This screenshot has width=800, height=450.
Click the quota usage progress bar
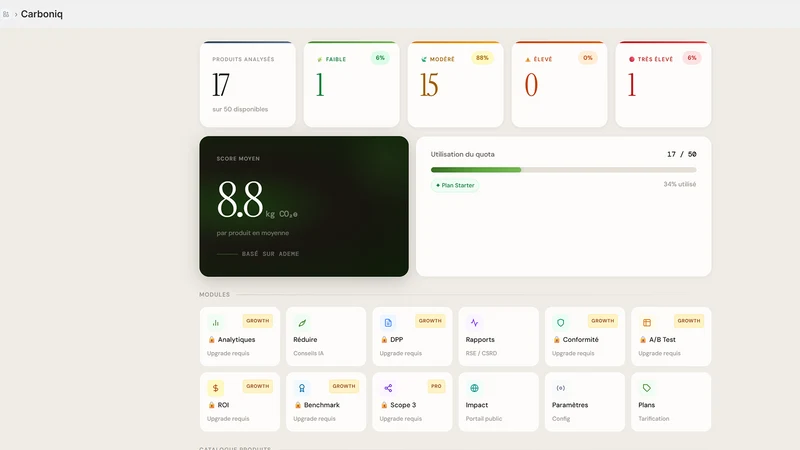coord(563,170)
